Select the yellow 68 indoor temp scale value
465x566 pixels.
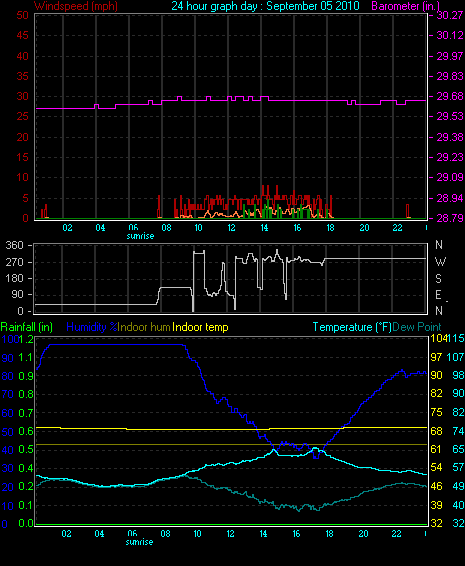(436, 431)
